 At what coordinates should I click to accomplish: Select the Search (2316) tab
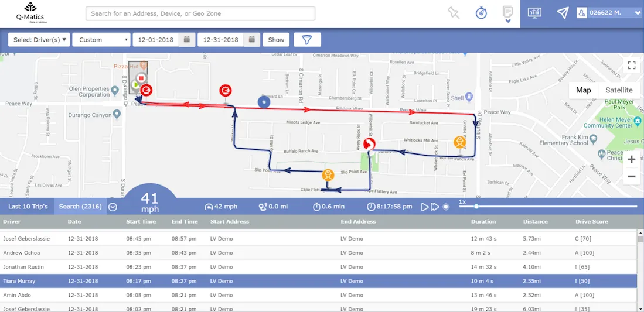click(80, 207)
